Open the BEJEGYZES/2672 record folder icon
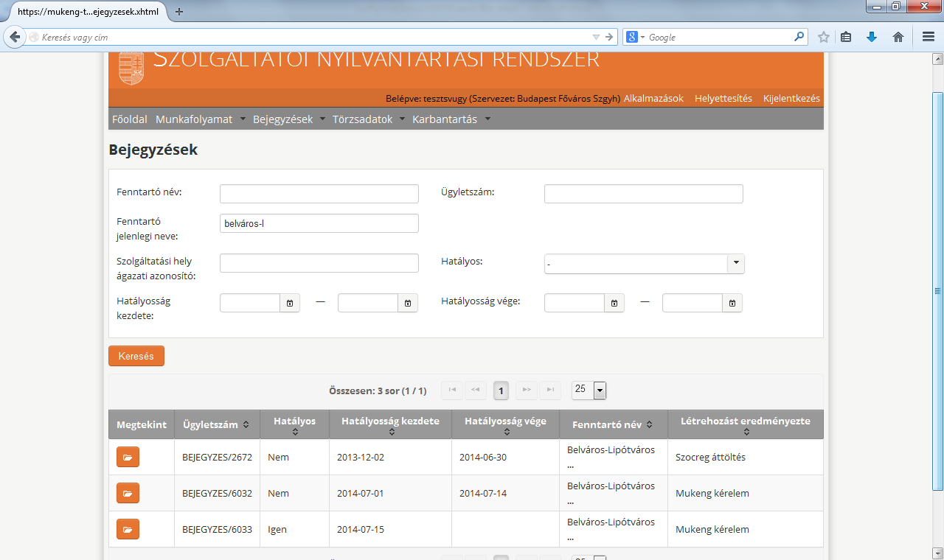This screenshot has height=560, width=944. [128, 457]
